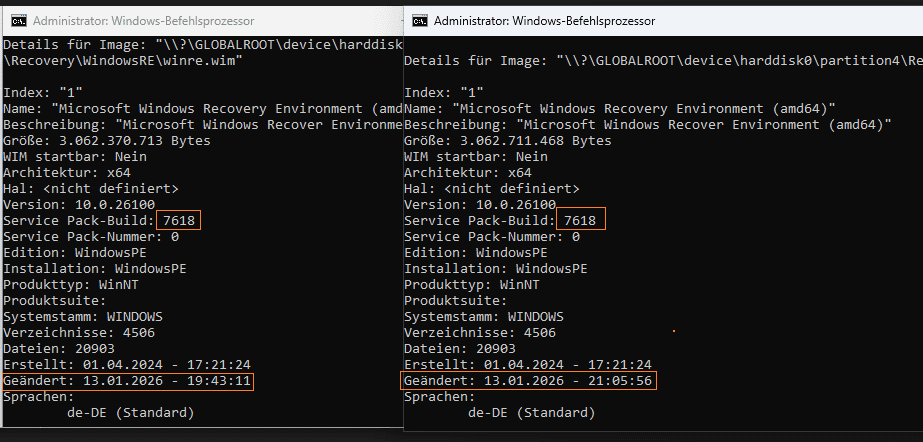
Task: Click the Geändert 21:05:56 timestamp line
Action: (x=527, y=380)
